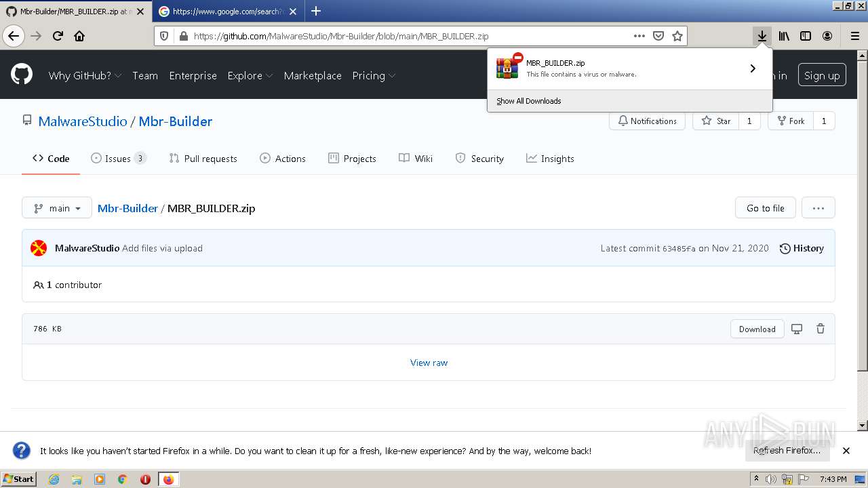Open a new tab with the plus button
The width and height of the screenshot is (868, 488).
pyautogui.click(x=316, y=11)
